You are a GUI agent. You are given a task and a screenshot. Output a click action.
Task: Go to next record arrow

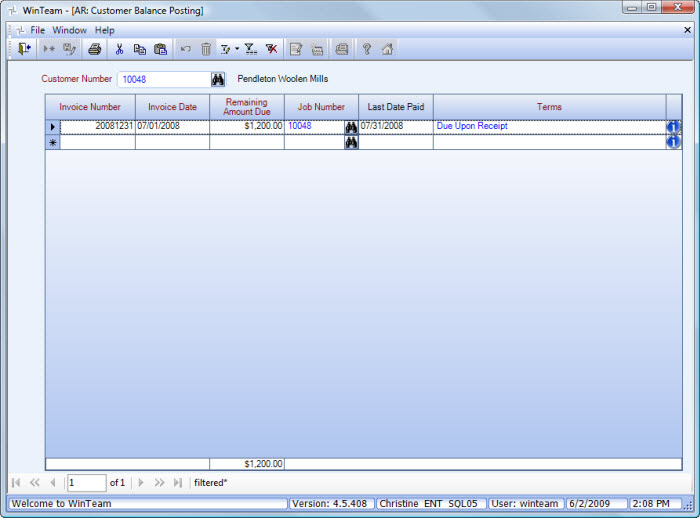coord(141,483)
